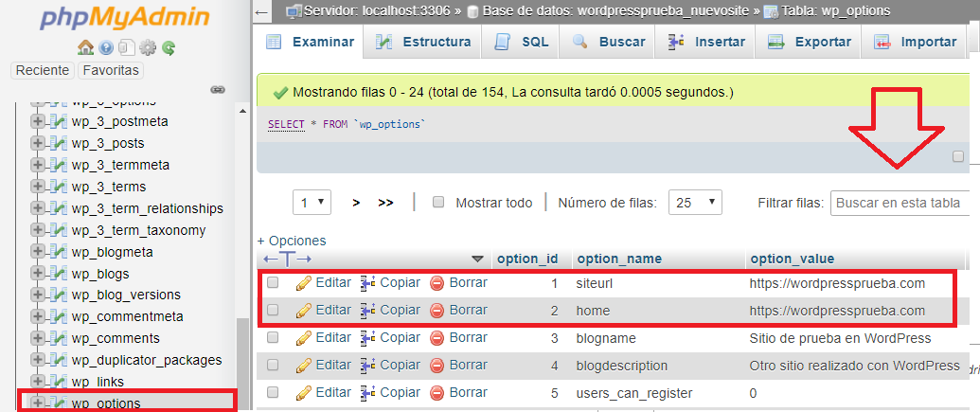Open the Número de filas dropdown
Viewport: 980px width, 412px height.
(x=695, y=203)
